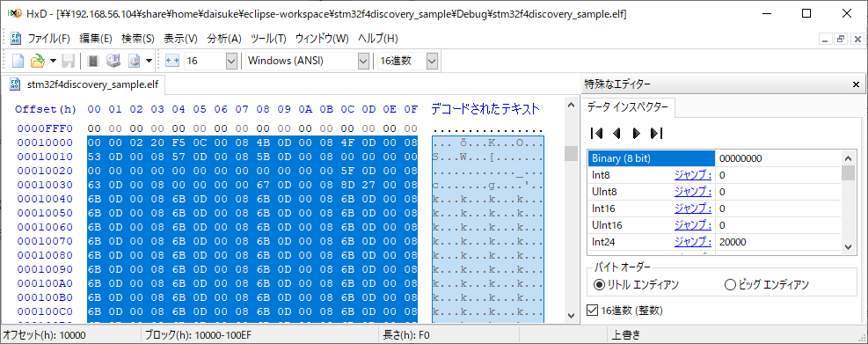Screen dimensions: 868x344
Task: Click the 上書き overwrite mode status indicator
Action: (626, 334)
